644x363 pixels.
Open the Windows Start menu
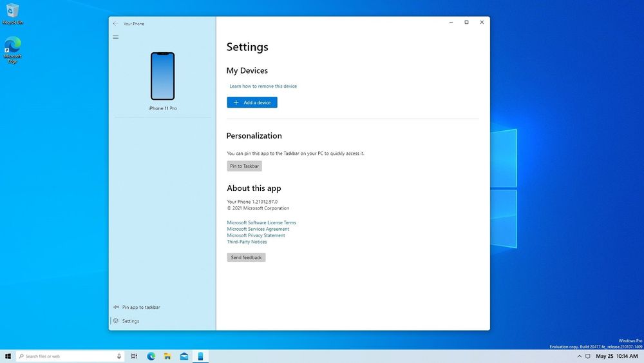point(8,357)
